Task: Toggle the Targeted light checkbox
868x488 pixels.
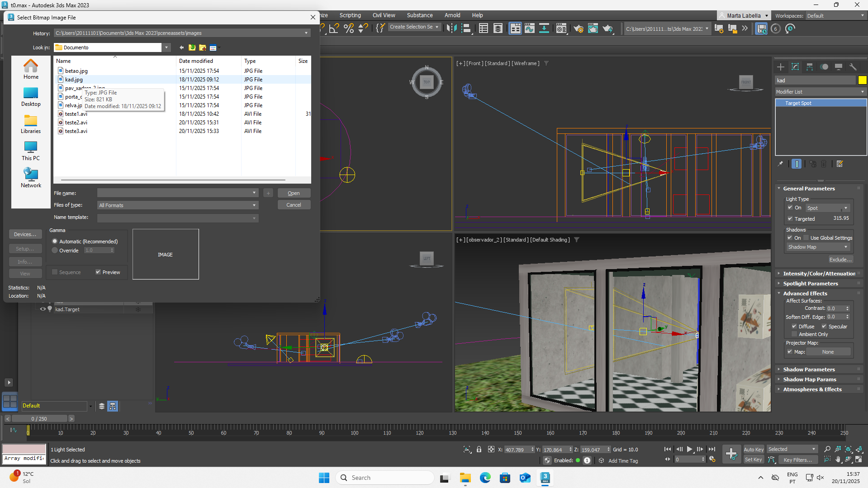Action: 790,219
